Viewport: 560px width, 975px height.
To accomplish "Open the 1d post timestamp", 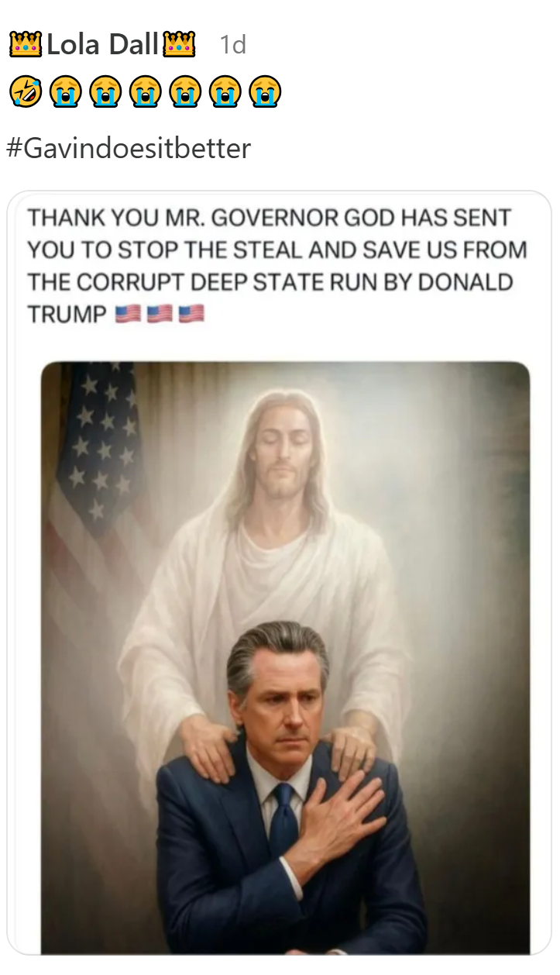I will coord(232,46).
